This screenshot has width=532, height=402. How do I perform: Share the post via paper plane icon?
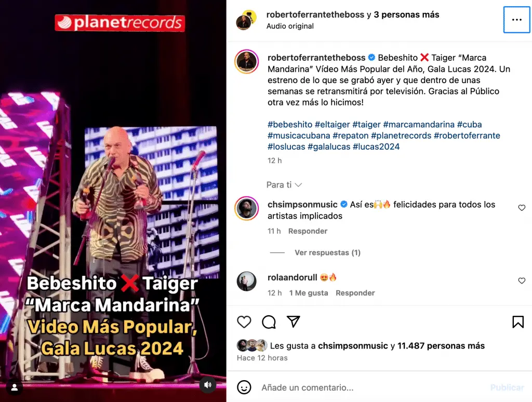pyautogui.click(x=294, y=321)
